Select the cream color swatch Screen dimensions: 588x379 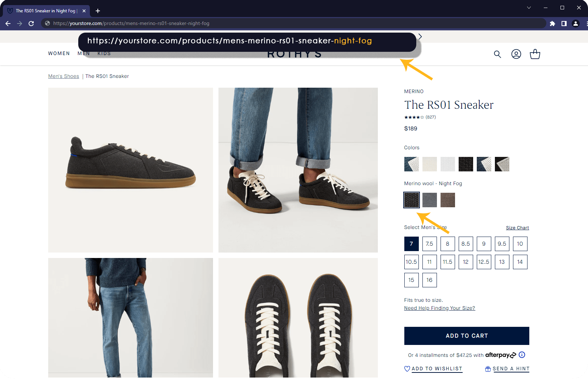point(430,164)
